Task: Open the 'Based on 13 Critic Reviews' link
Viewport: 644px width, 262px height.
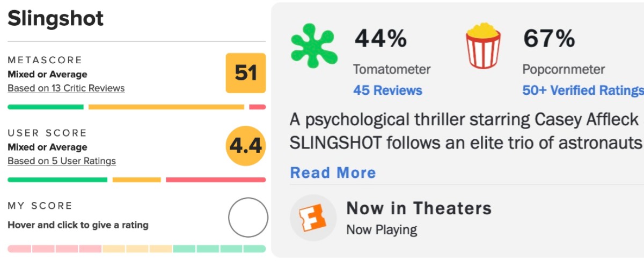Action: 66,88
